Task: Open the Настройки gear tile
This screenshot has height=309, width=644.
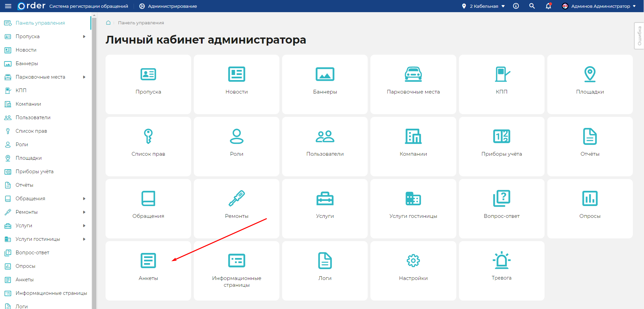Action: 413,270
